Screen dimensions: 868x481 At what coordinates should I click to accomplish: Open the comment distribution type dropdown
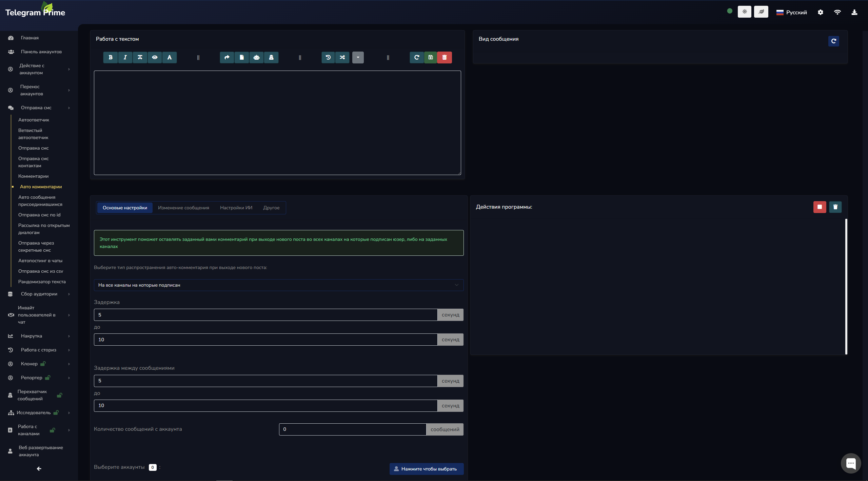(278, 285)
